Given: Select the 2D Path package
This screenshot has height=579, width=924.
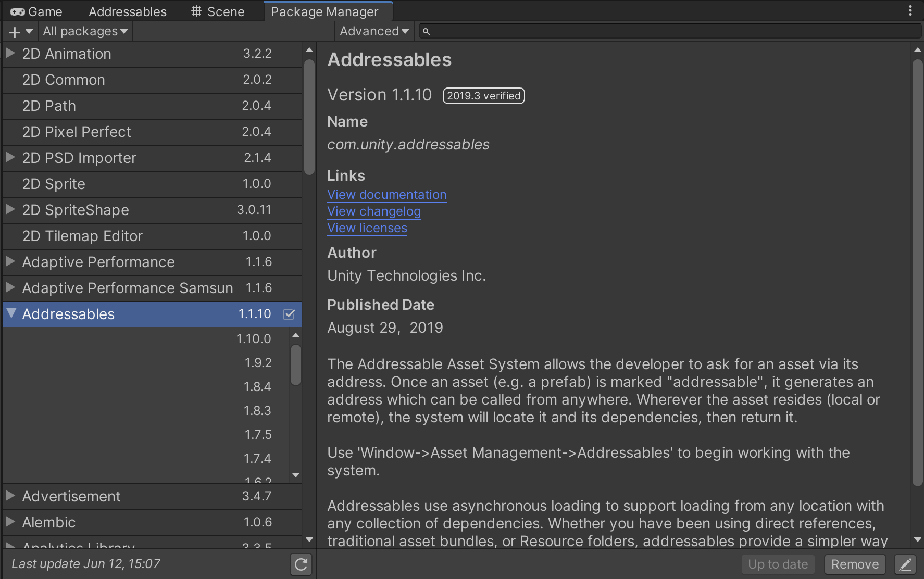Looking at the screenshot, I should (x=153, y=106).
